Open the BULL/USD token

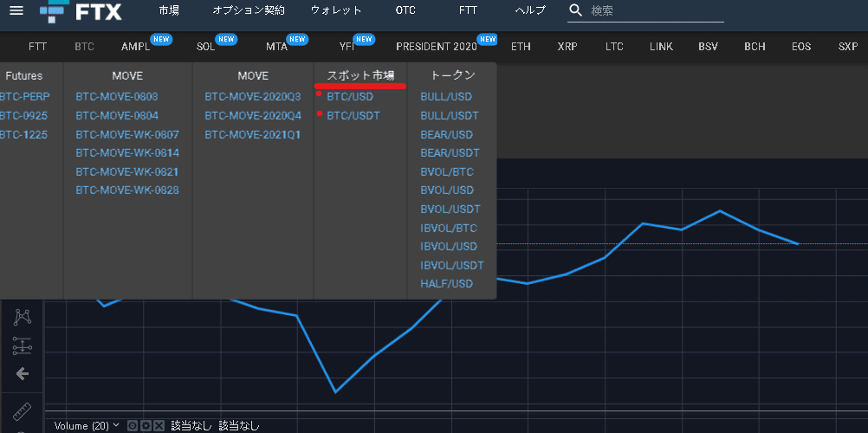click(446, 96)
